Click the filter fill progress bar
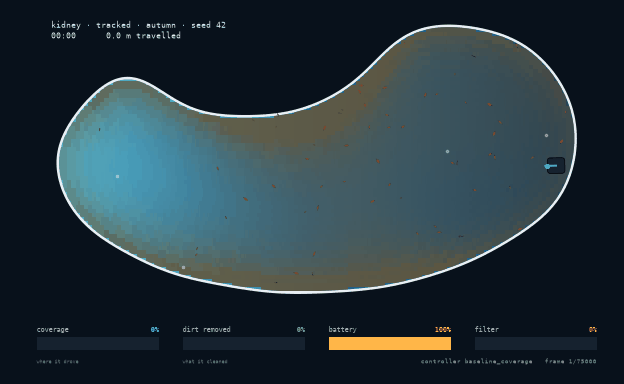This screenshot has width=624, height=384. tap(536, 343)
